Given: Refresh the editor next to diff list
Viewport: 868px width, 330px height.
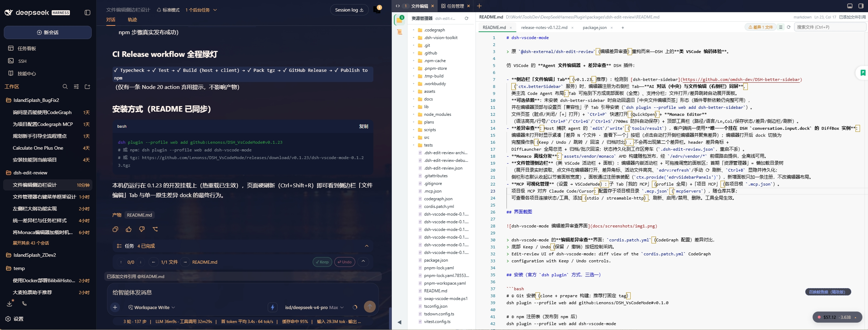Looking at the screenshot, I should 789,27.
